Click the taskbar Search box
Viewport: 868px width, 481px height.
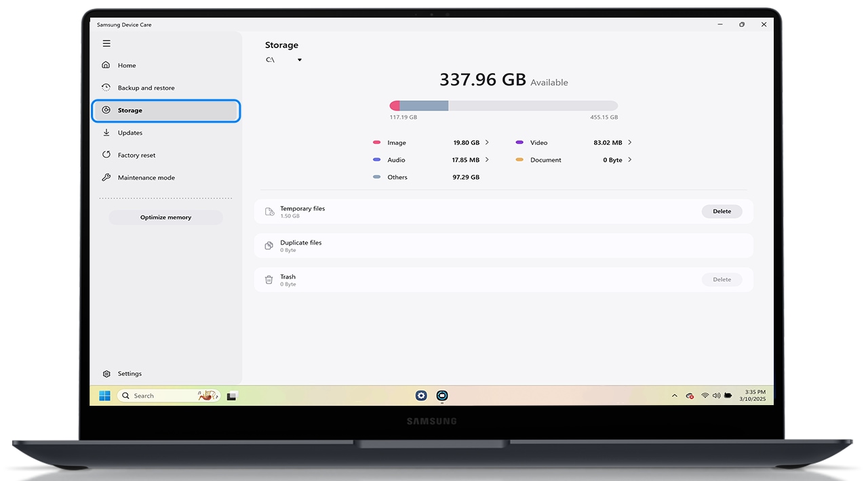[x=170, y=396]
